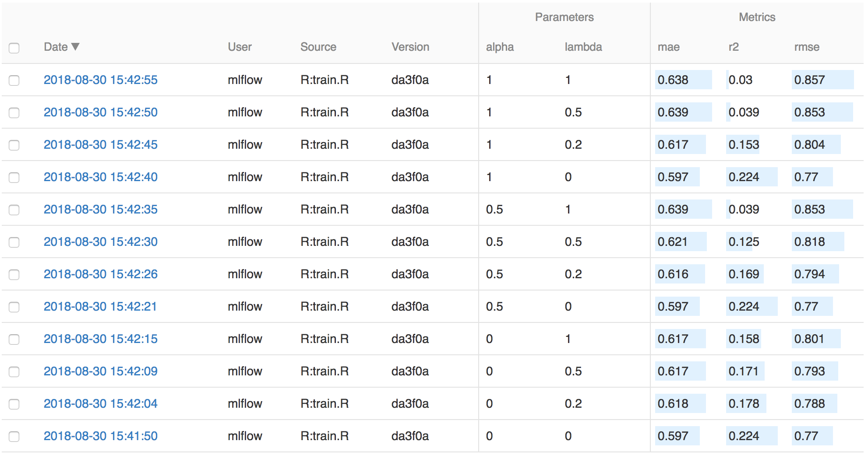Check the run from 2018-08-30 15:42:55
This screenshot has height=455, width=868.
[x=14, y=80]
